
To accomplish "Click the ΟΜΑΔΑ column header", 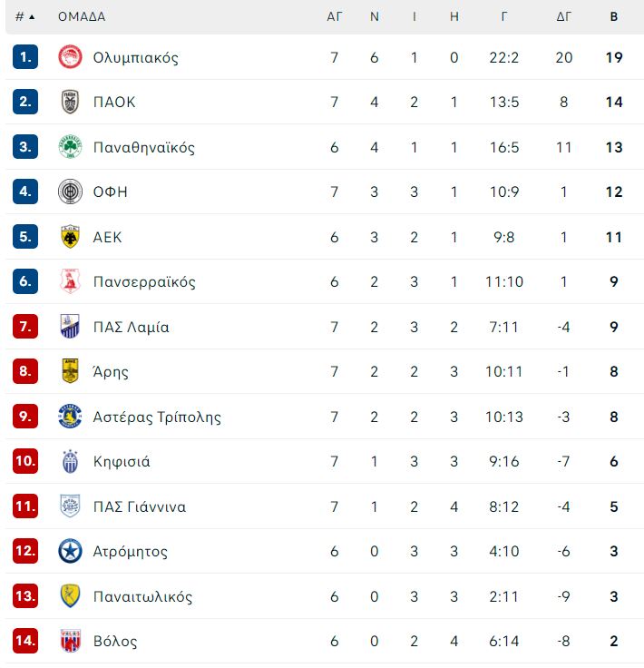I will (x=82, y=16).
